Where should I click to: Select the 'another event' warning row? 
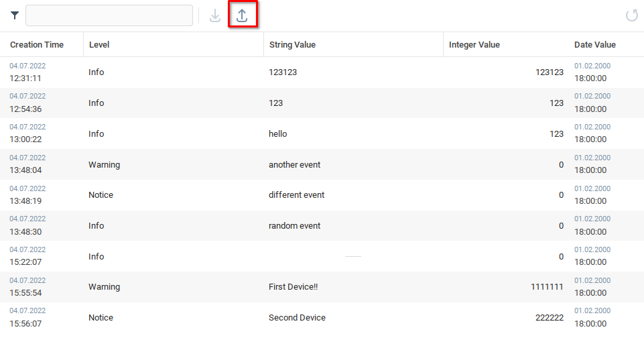pos(294,165)
